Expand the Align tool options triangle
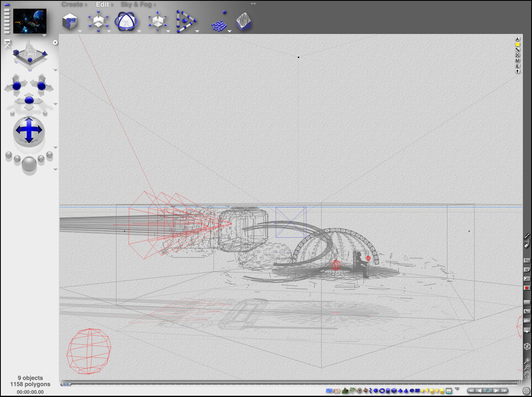Image resolution: width=532 pixels, height=397 pixels. tap(197, 31)
